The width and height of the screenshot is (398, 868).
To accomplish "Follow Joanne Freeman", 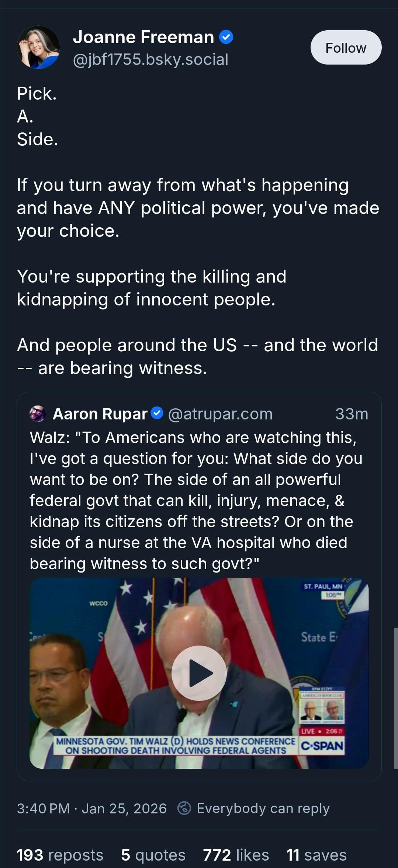I will point(346,48).
